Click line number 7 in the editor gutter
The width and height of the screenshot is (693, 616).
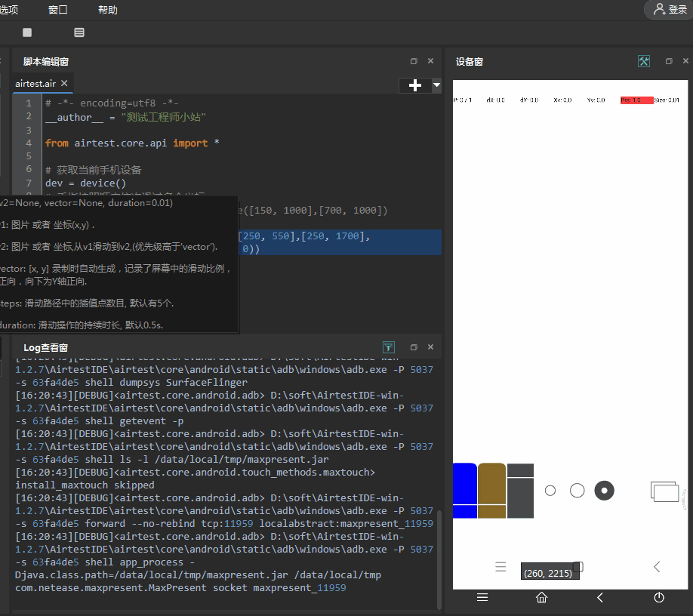(x=28, y=183)
